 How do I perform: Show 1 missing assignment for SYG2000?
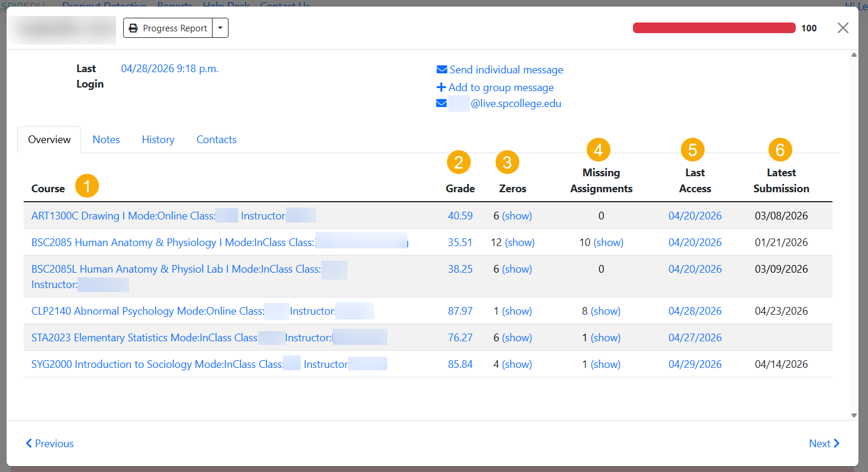(606, 364)
